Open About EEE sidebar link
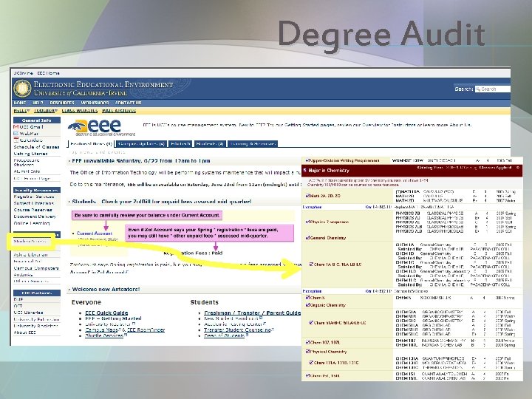The image size is (532, 399). [x=25, y=332]
